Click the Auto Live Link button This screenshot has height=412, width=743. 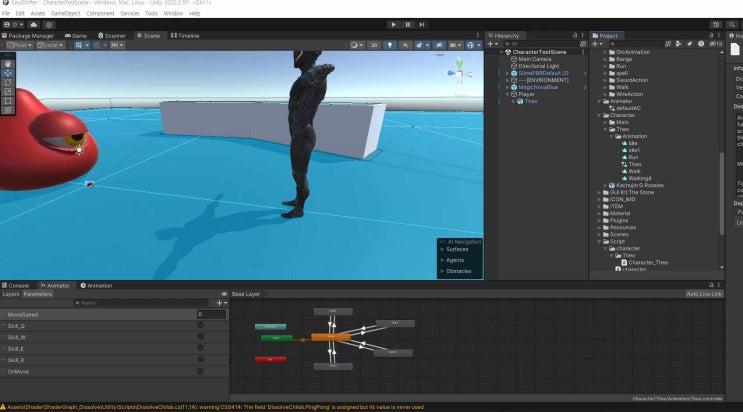tap(704, 294)
